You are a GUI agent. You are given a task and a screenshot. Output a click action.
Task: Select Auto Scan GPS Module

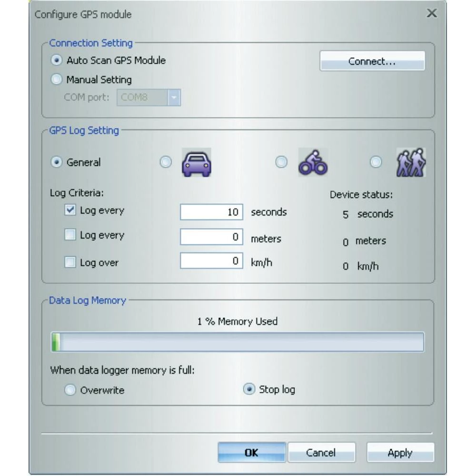pos(57,60)
